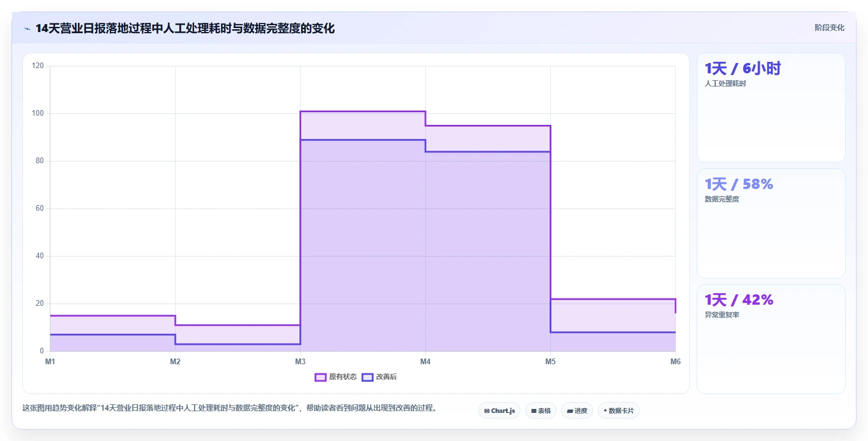Click the icon inside the 数据卡片 tag

(605, 411)
